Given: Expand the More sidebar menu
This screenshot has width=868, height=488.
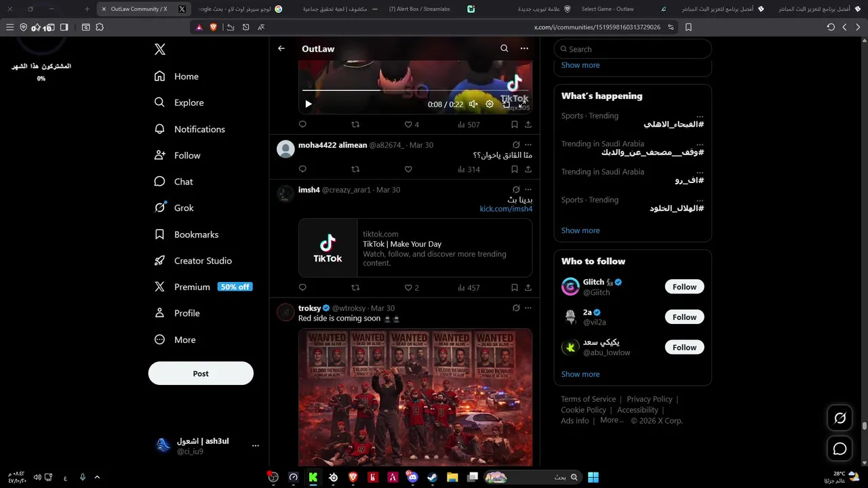Looking at the screenshot, I should (175, 340).
